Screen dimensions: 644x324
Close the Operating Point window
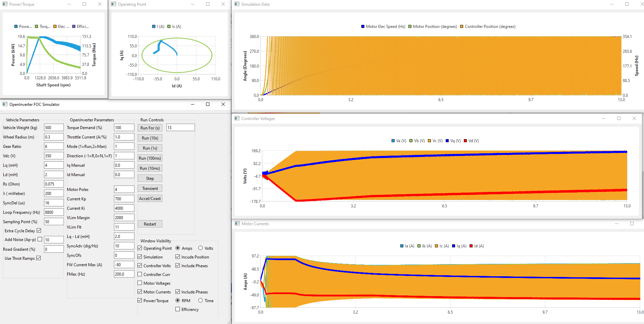pos(223,4)
